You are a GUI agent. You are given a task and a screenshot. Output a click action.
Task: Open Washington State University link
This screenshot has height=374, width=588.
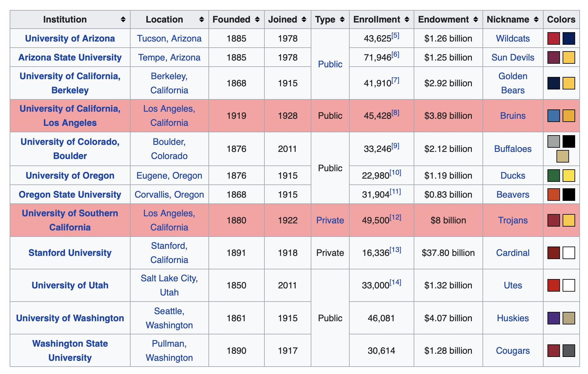pos(70,351)
